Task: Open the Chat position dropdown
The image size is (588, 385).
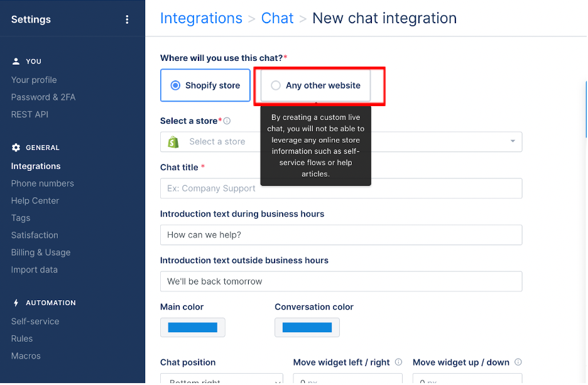Action: (x=222, y=378)
